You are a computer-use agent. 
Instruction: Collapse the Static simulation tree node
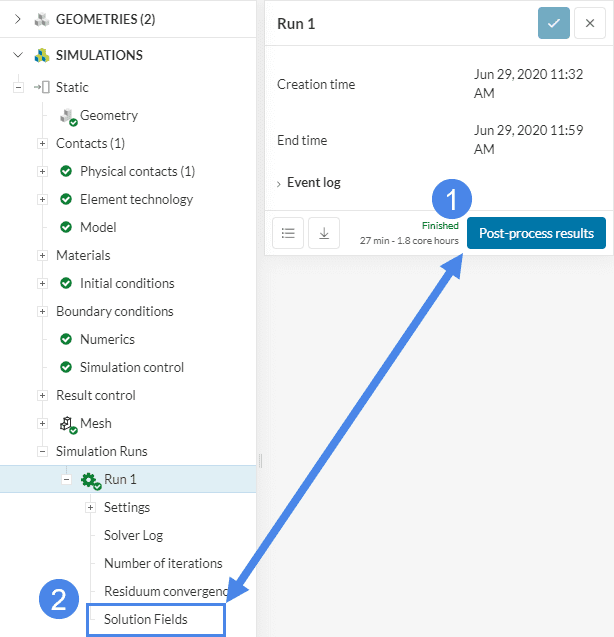point(18,87)
